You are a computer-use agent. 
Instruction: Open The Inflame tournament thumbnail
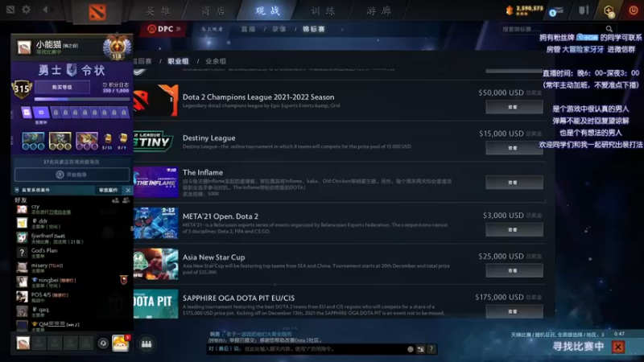coord(155,182)
